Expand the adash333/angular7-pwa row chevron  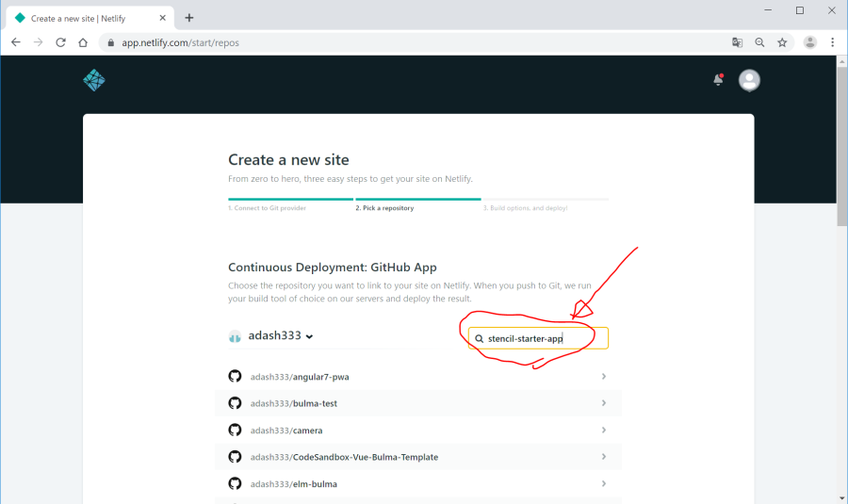coord(603,377)
